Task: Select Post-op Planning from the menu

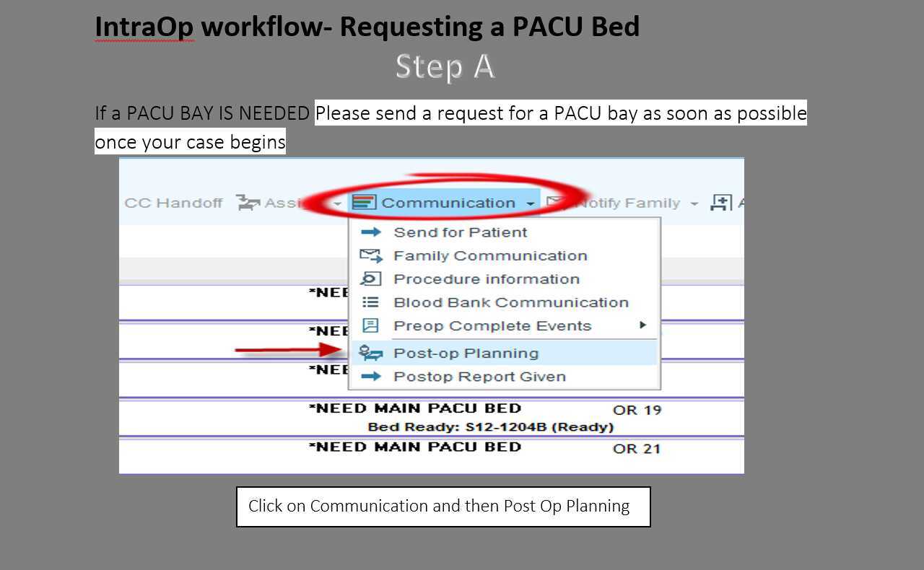Action: [x=466, y=352]
